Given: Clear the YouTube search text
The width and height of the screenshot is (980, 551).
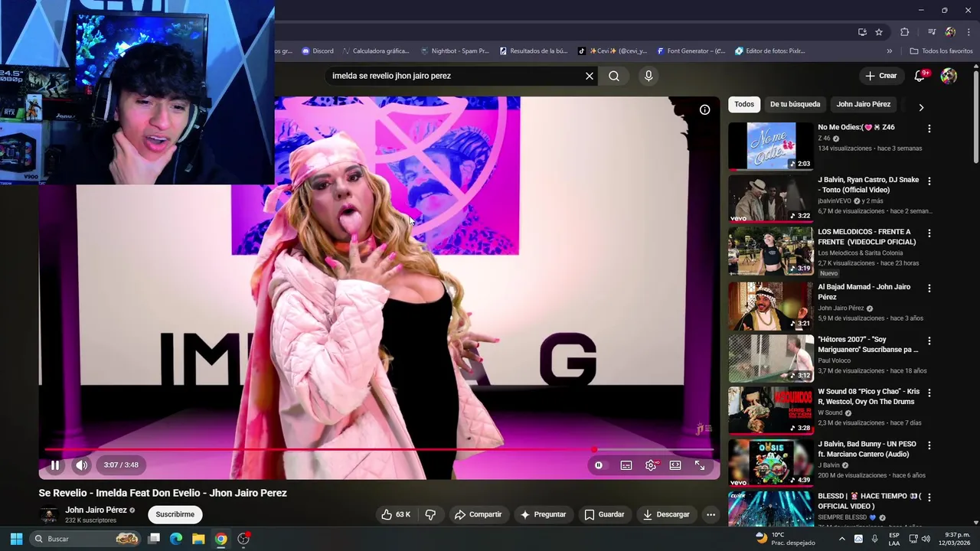Looking at the screenshot, I should [x=589, y=76].
